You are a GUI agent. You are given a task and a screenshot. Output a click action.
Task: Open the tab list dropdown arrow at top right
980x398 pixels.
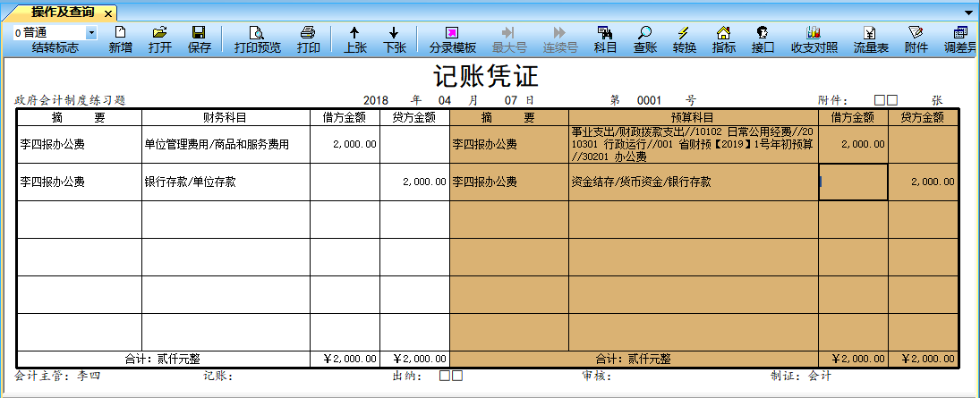coord(968,13)
